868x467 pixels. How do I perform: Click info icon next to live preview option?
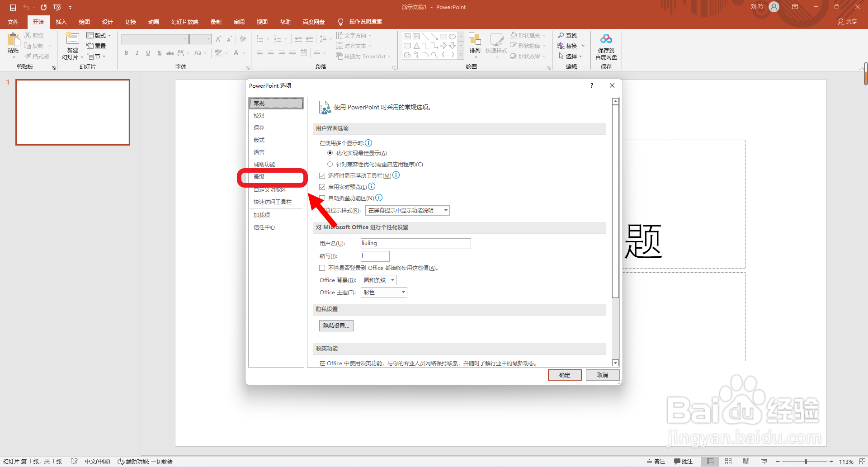(x=372, y=187)
